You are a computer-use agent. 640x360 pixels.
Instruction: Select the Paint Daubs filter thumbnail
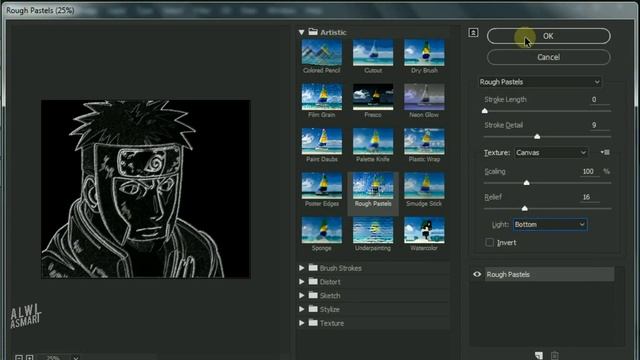click(x=322, y=142)
